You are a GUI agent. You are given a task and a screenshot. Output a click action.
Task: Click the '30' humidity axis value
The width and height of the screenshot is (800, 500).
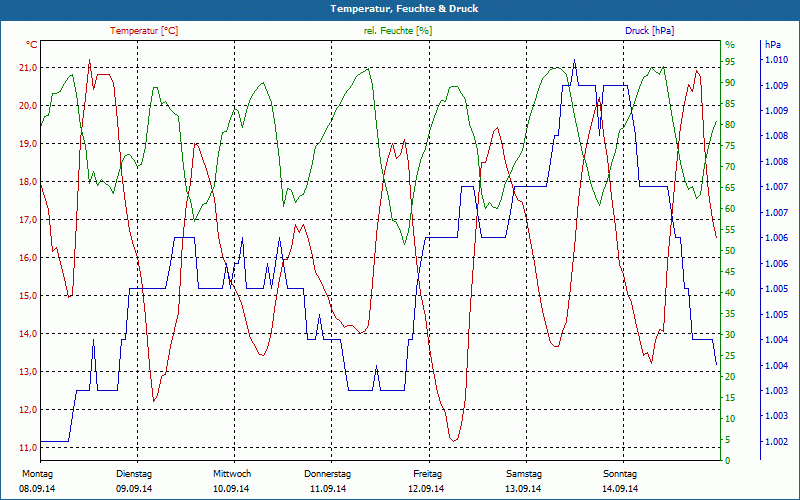(x=730, y=335)
